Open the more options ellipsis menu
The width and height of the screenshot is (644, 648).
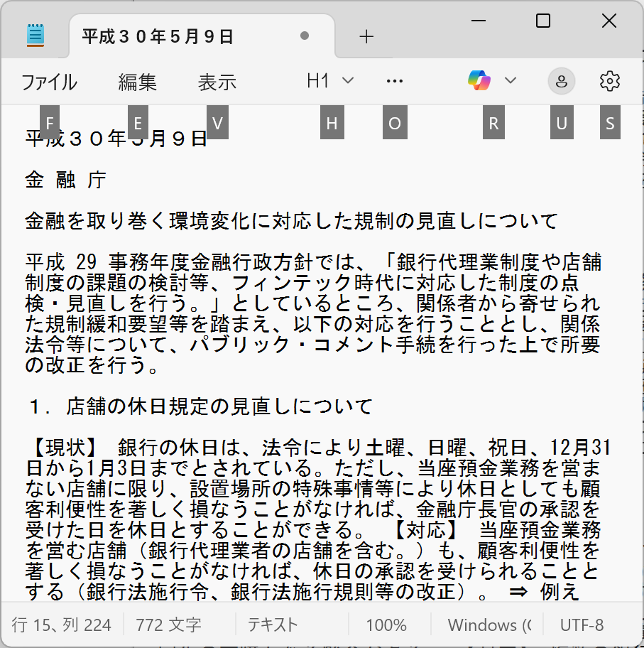[x=394, y=82]
